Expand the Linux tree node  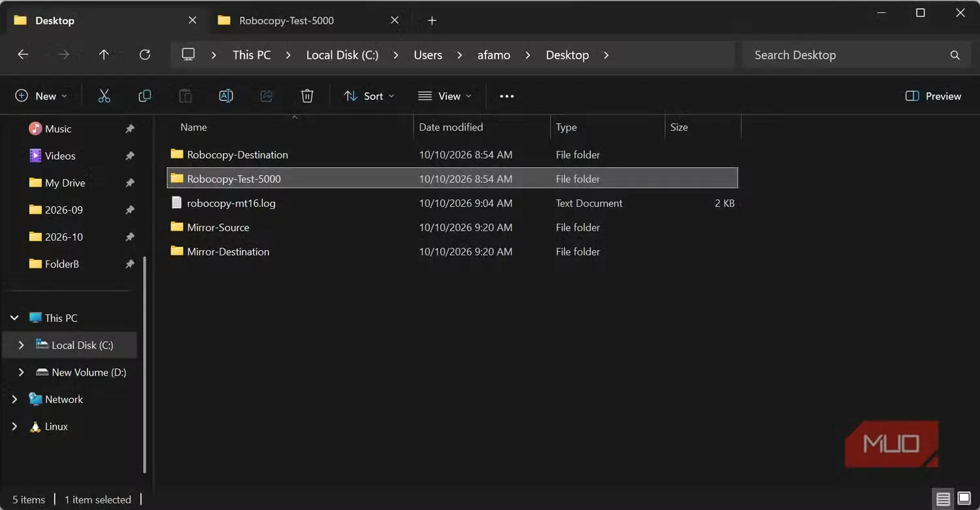tap(14, 426)
